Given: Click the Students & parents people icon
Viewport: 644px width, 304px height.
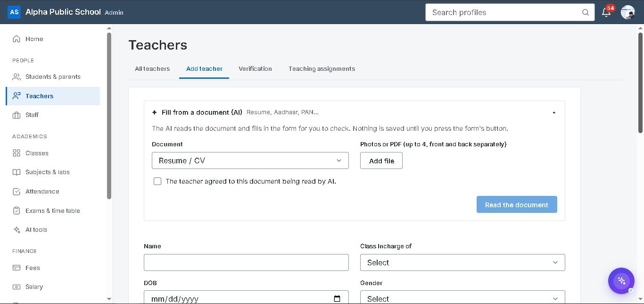Looking at the screenshot, I should (17, 76).
